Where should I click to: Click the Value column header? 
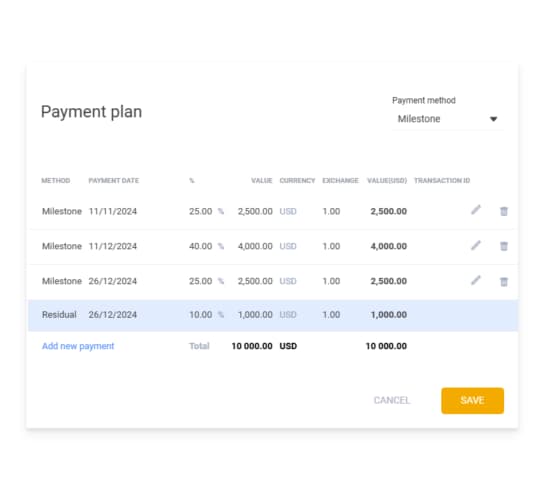click(x=262, y=180)
